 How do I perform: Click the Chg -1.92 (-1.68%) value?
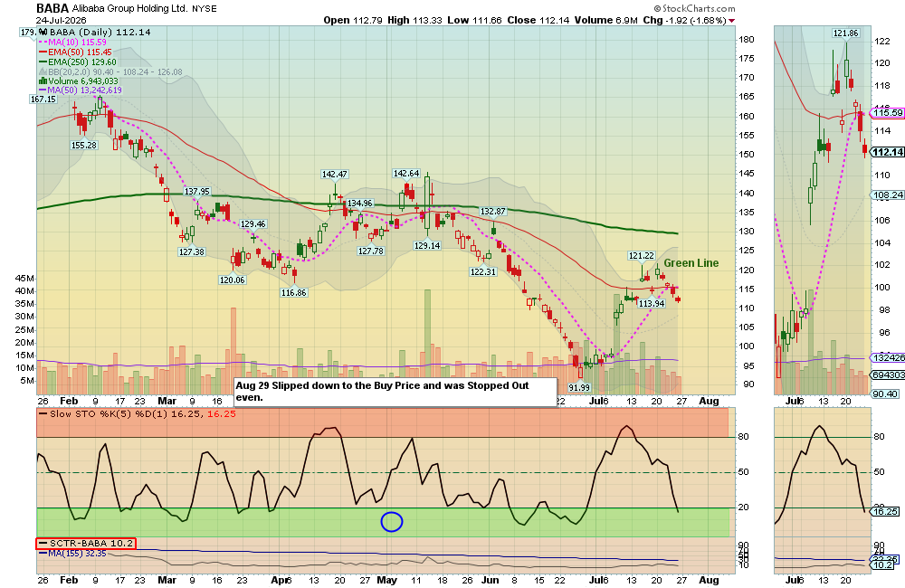(x=684, y=20)
